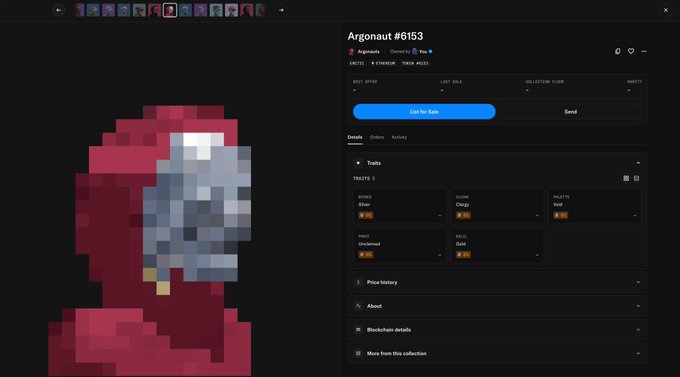680x377 pixels.
Task: Open the Argonauts collection link
Action: pos(368,52)
